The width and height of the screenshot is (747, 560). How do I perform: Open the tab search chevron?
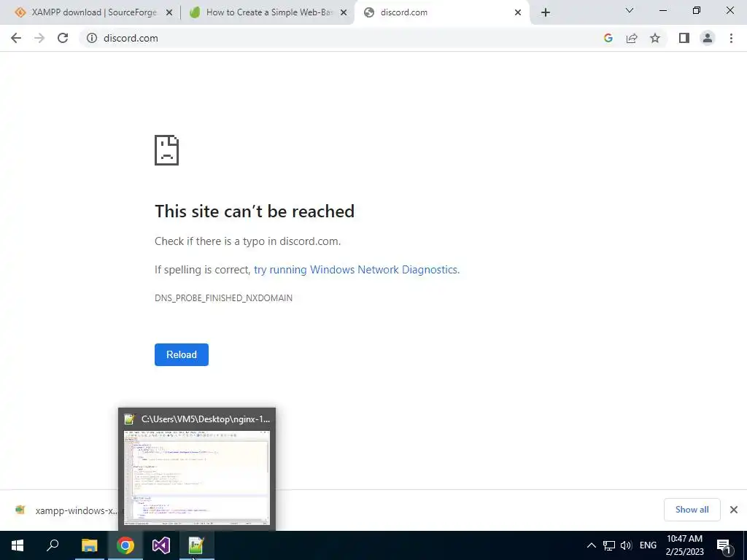click(630, 10)
